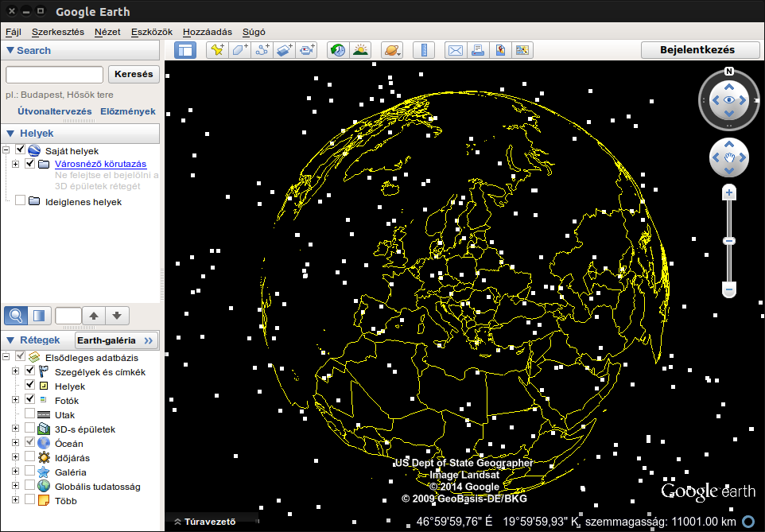This screenshot has width=765, height=532.
Task: Enable the Időjárás layer checkbox
Action: point(29,456)
